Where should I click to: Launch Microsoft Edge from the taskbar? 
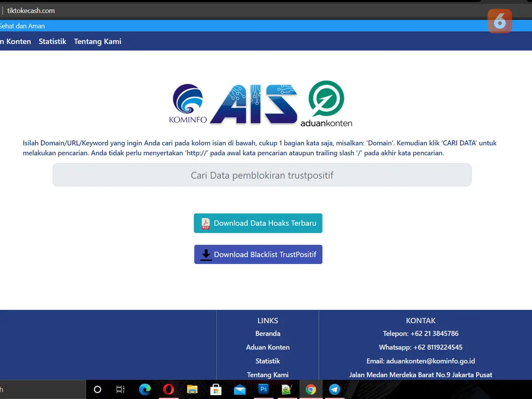tap(145, 390)
